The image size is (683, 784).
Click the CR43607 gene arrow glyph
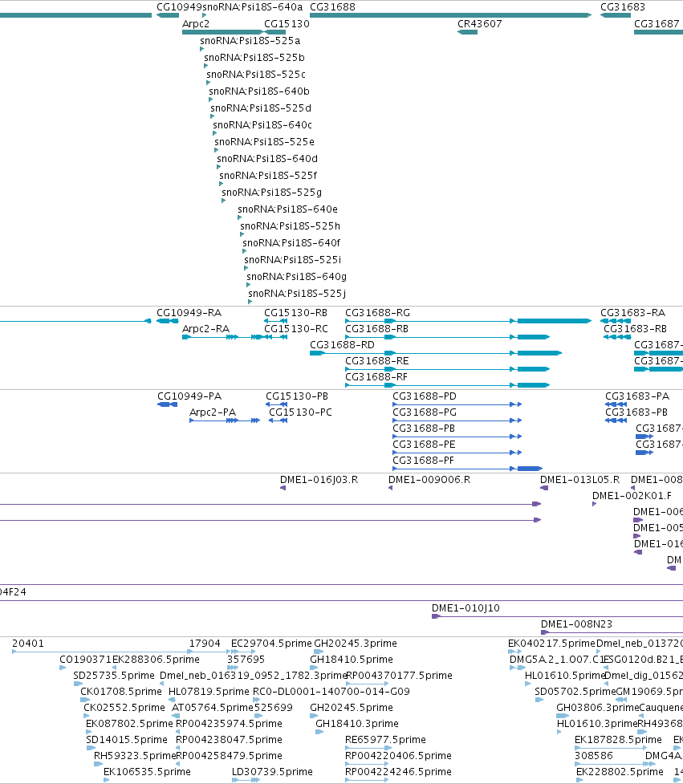[467, 32]
